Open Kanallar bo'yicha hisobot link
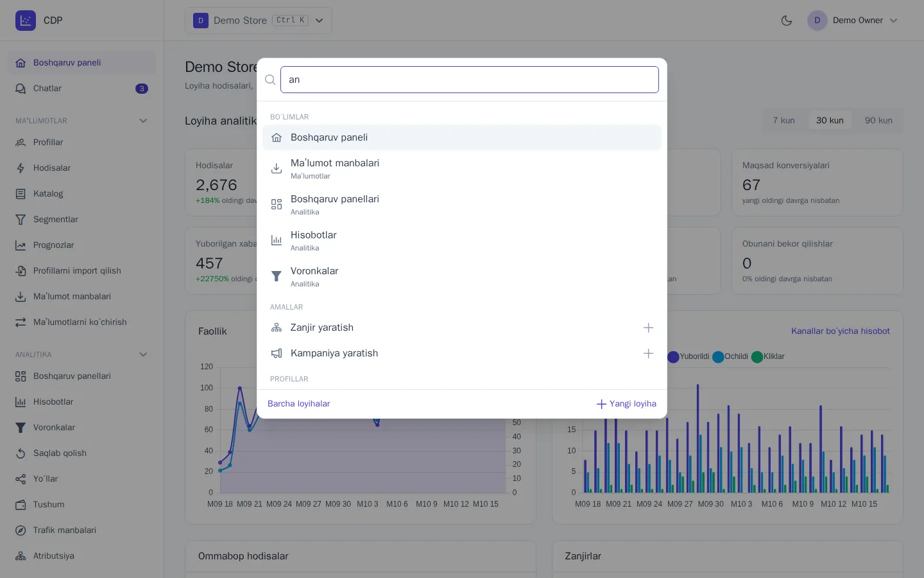 click(841, 331)
